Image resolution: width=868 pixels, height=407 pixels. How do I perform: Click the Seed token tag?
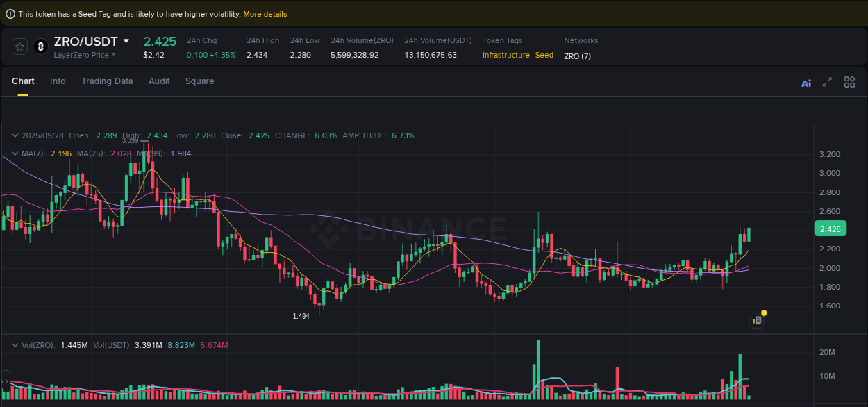click(544, 55)
